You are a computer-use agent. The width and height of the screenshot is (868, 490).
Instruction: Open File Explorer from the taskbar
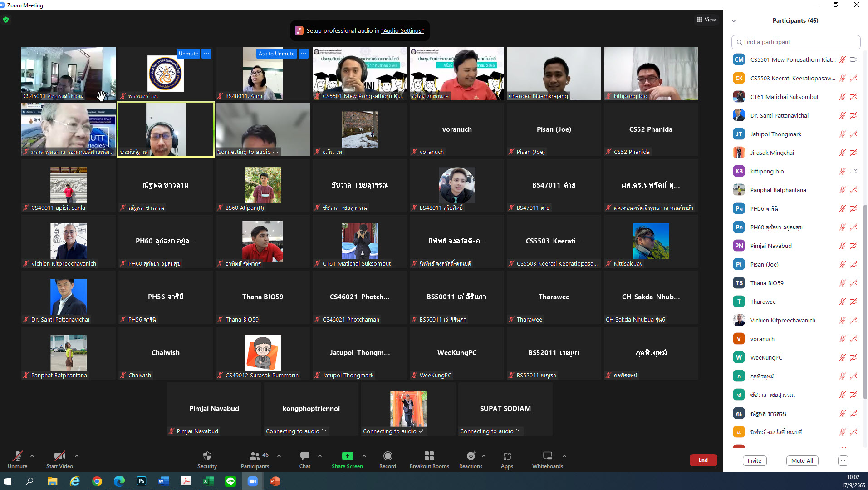point(53,481)
